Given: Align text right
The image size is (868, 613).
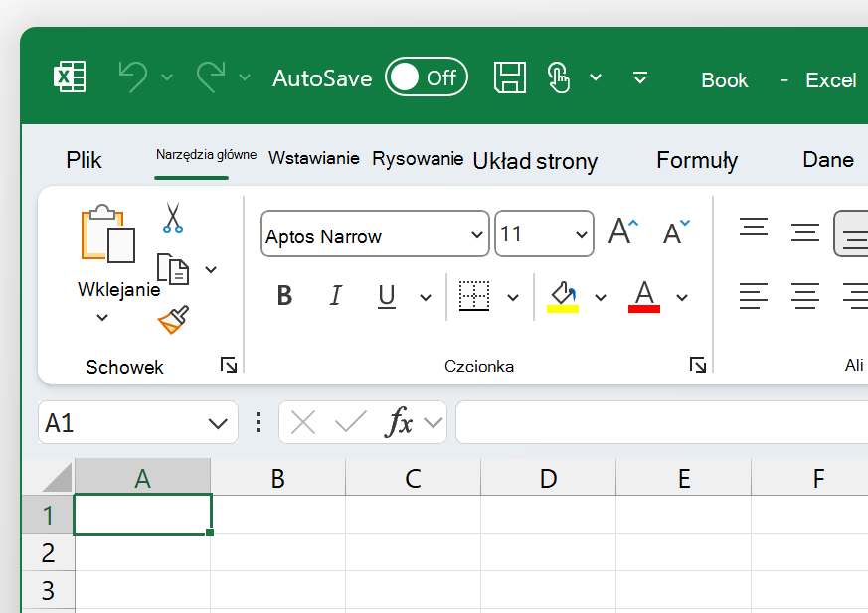Looking at the screenshot, I should click(856, 296).
